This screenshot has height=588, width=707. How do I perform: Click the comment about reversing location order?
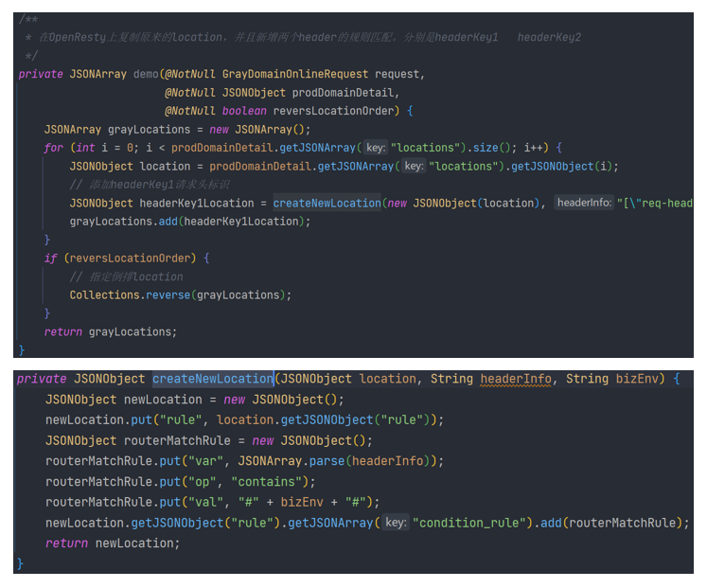click(x=126, y=276)
